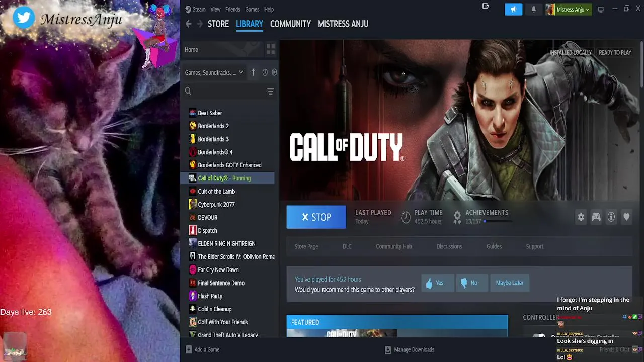
Task: Open the game info icon
Action: click(611, 217)
